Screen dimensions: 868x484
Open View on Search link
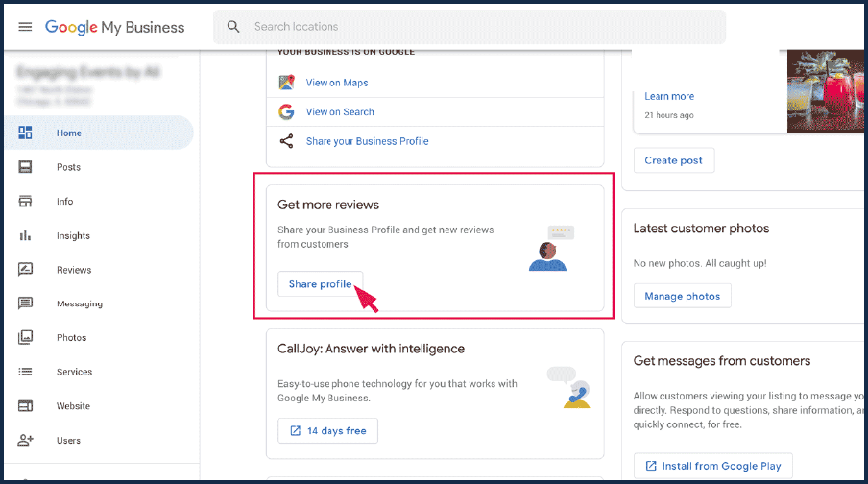pyautogui.click(x=340, y=111)
